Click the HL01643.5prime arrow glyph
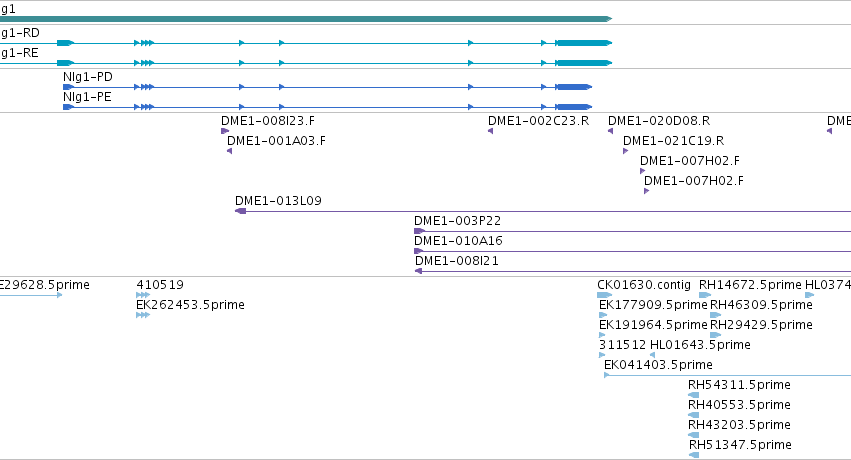851x460 pixels. pyautogui.click(x=652, y=355)
